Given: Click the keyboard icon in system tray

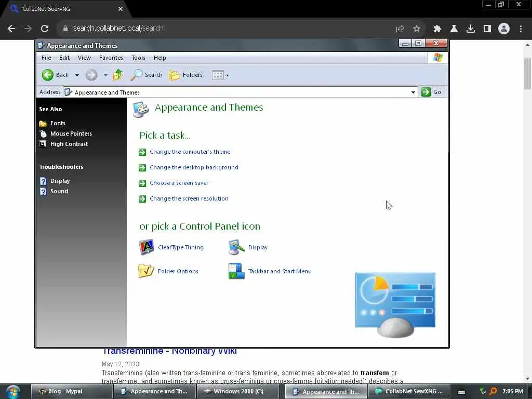Looking at the screenshot, I should click(x=461, y=392).
